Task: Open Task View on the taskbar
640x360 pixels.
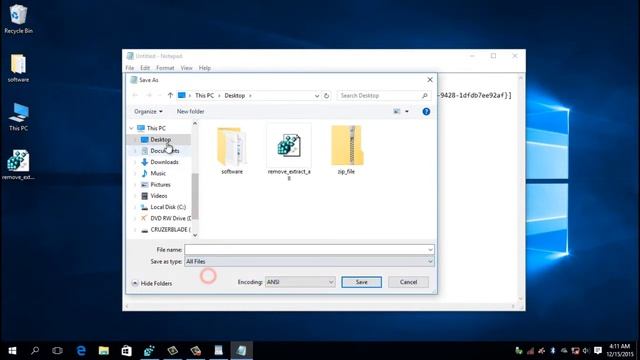Action: click(x=57, y=351)
